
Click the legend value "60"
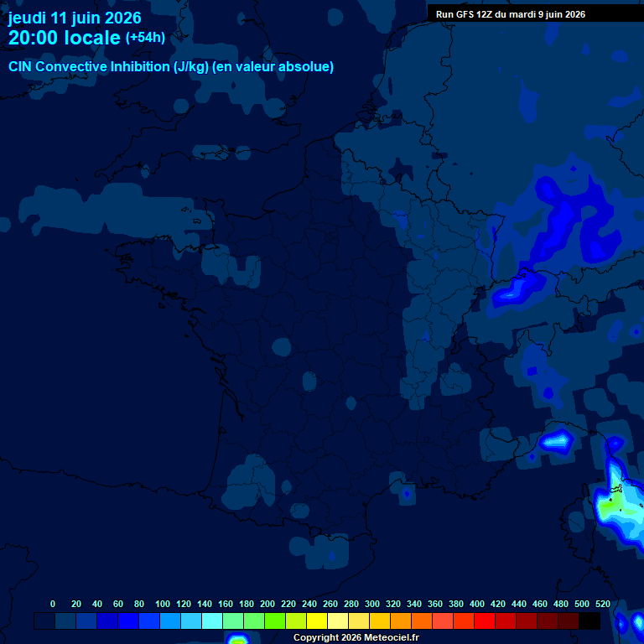pyautogui.click(x=118, y=604)
